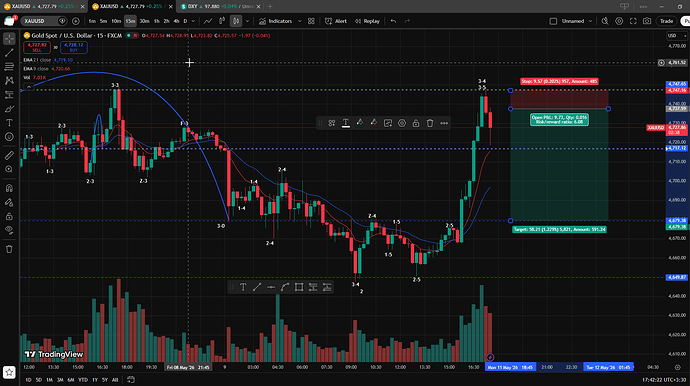Viewport: 690px width, 386px height.
Task: Select the trend line drawing tool
Action: pyautogui.click(x=9, y=53)
